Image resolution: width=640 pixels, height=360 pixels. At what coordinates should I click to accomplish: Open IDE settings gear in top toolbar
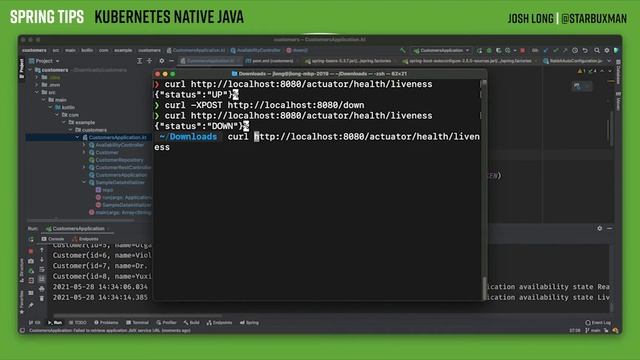point(607,50)
